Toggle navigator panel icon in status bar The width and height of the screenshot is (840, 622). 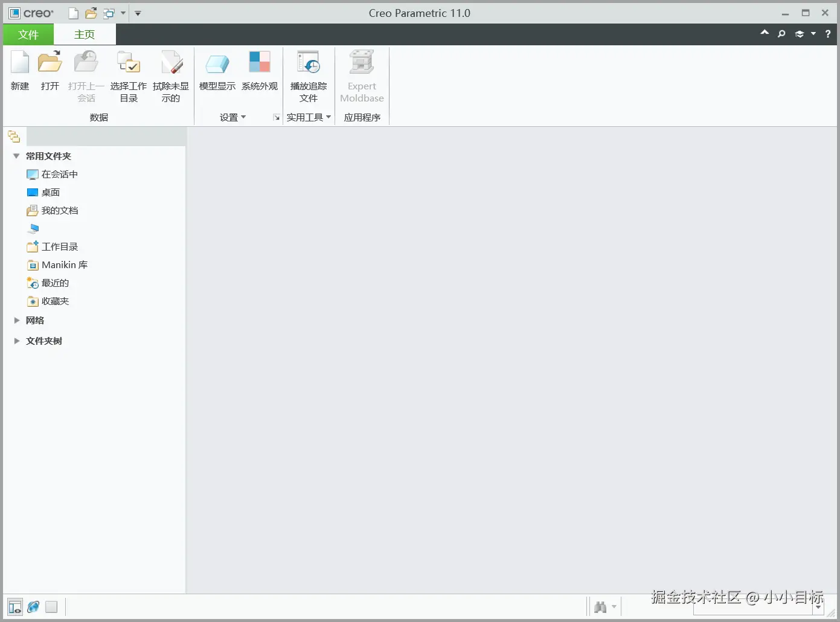(x=15, y=607)
